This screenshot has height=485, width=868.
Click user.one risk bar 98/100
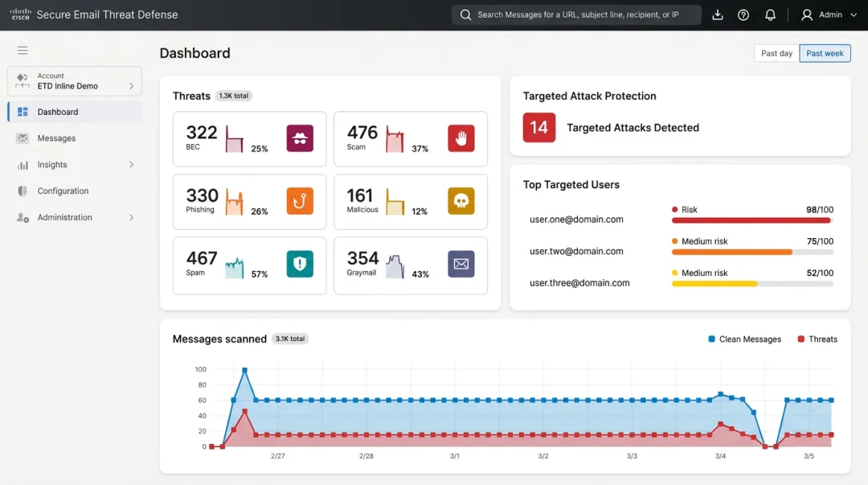(752, 220)
